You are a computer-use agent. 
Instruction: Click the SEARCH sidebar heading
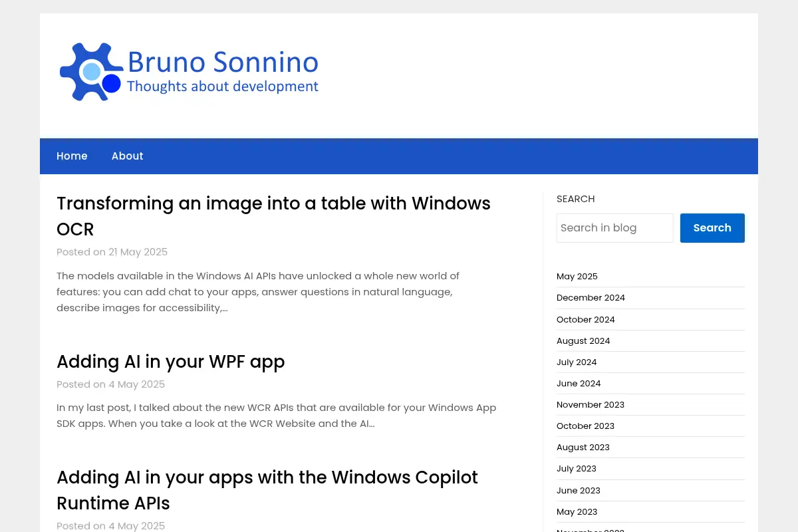[575, 199]
